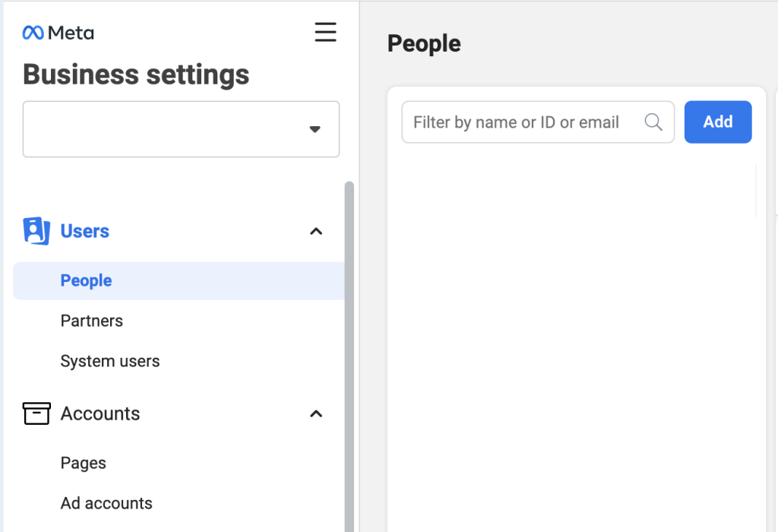Click the Users ID badge icon

36,231
